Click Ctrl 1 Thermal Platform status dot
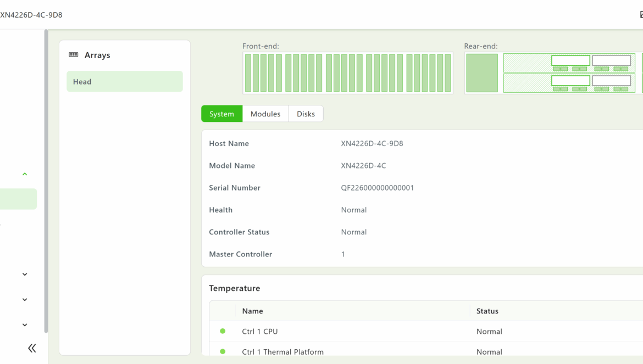 pyautogui.click(x=223, y=351)
